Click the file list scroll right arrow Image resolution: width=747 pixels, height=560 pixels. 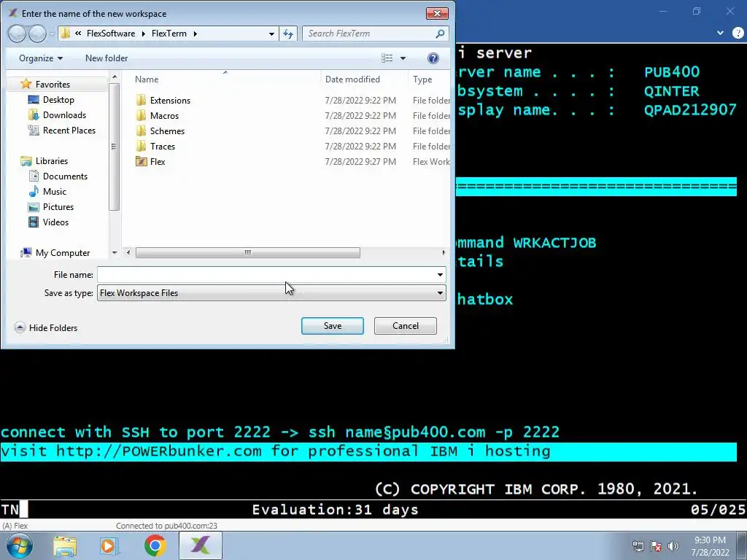[x=444, y=252]
